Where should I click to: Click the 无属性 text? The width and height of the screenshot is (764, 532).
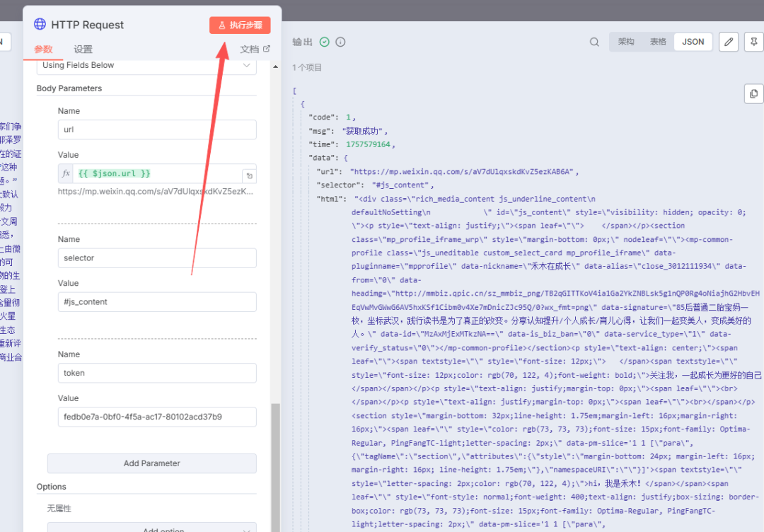pos(59,509)
